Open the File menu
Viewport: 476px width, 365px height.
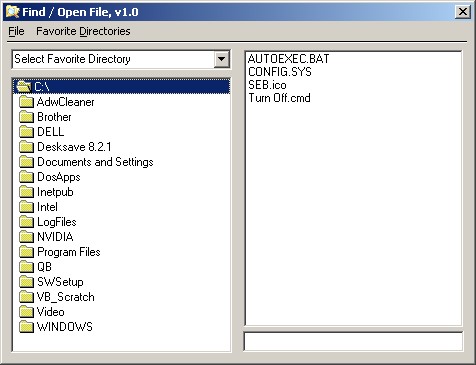click(16, 31)
